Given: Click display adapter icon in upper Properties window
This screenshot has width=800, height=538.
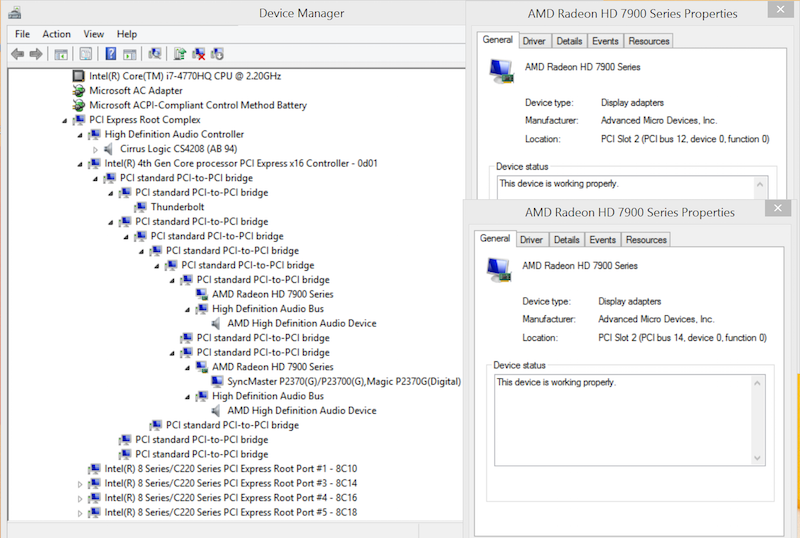Looking at the screenshot, I should coord(501,71).
